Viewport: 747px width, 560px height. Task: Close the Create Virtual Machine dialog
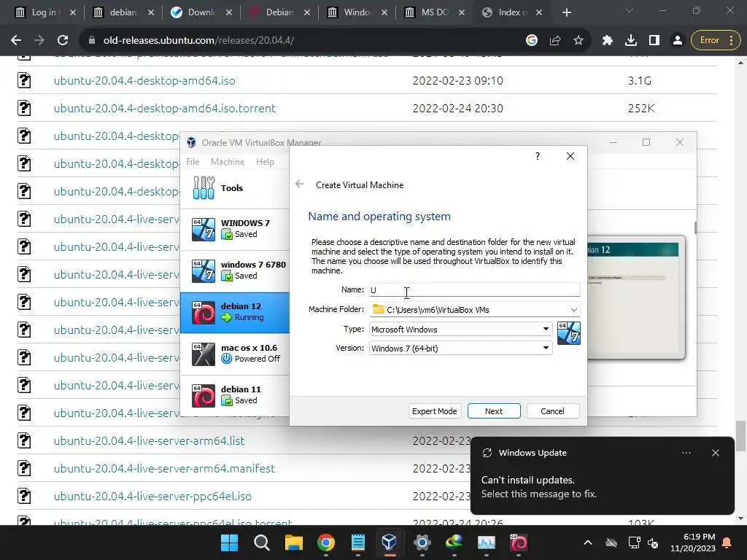[x=570, y=156]
